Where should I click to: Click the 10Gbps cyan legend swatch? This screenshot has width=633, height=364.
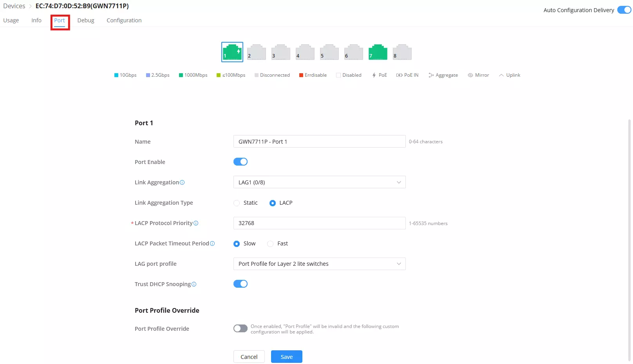click(116, 75)
